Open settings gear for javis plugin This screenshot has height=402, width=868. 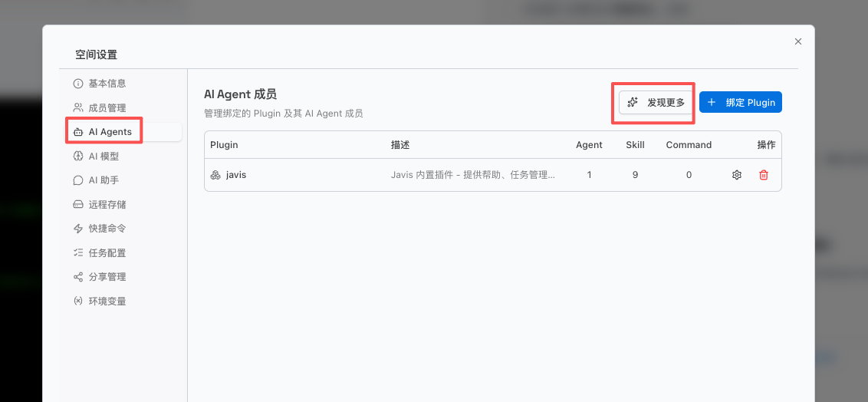737,175
